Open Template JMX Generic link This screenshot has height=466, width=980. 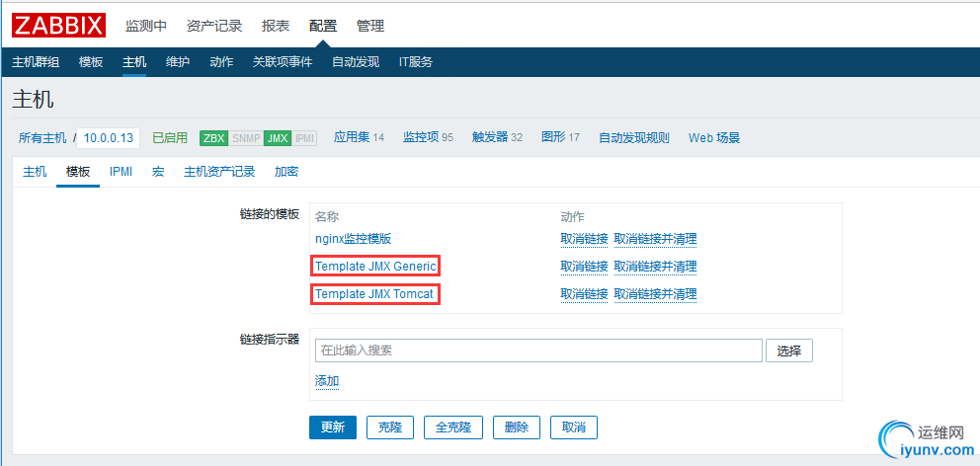[x=375, y=267]
